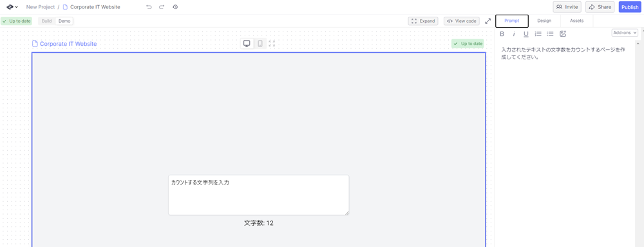Image resolution: width=644 pixels, height=247 pixels.
Task: Toggle underline formatting
Action: (526, 34)
